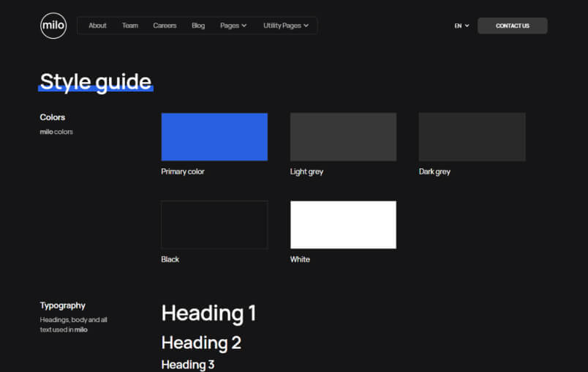The height and width of the screenshot is (372, 588).
Task: Go to the Team page
Action: tap(129, 26)
